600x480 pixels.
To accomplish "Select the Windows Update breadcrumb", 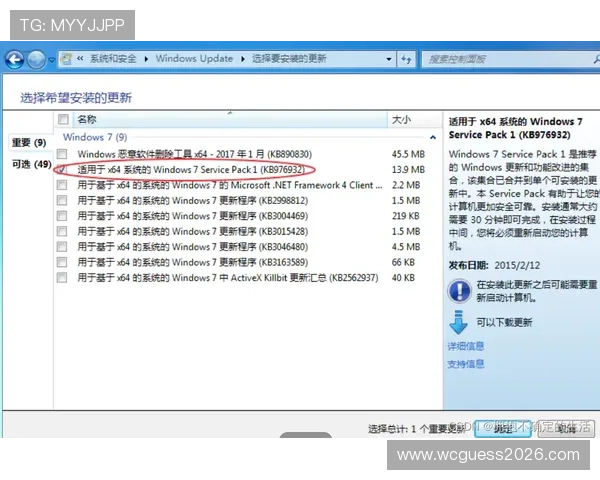I will click(194, 59).
